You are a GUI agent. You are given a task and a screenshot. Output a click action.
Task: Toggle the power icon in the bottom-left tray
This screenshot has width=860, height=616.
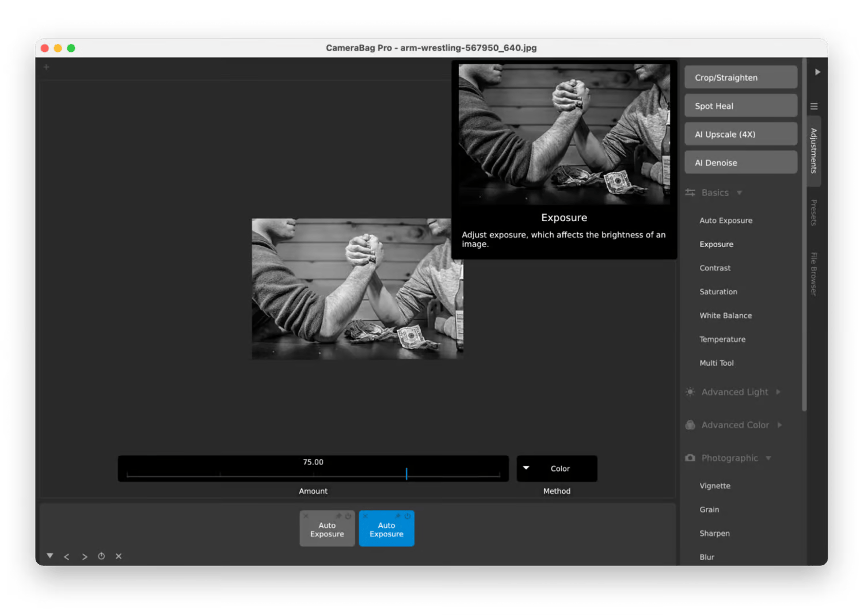point(101,556)
